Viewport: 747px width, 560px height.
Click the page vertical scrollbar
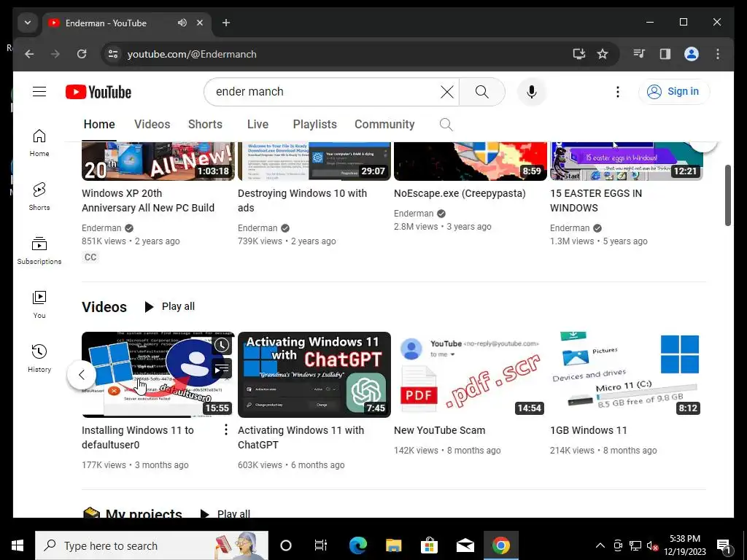point(727,195)
